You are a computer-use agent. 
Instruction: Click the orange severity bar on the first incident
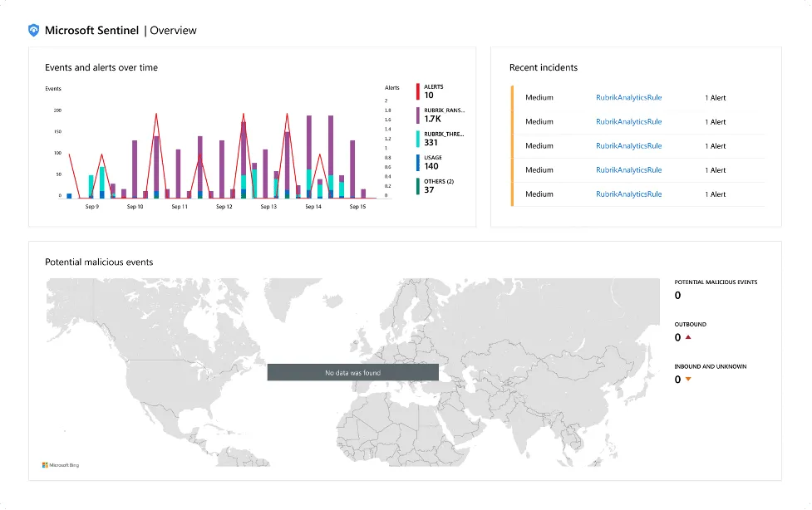[513, 97]
